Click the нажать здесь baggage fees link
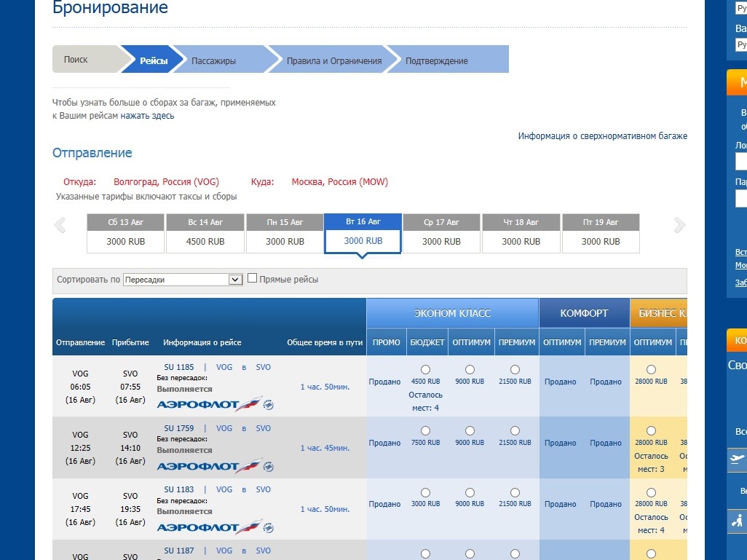 point(147,116)
